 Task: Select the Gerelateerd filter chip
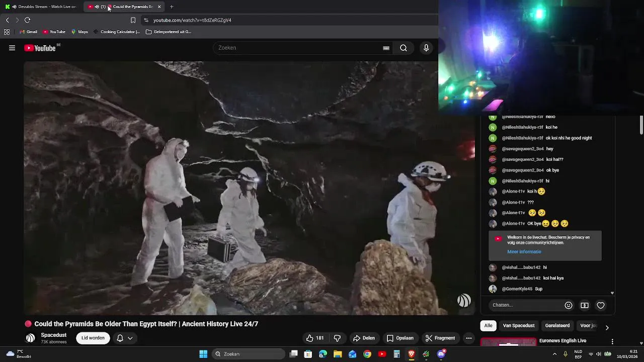coord(557,325)
